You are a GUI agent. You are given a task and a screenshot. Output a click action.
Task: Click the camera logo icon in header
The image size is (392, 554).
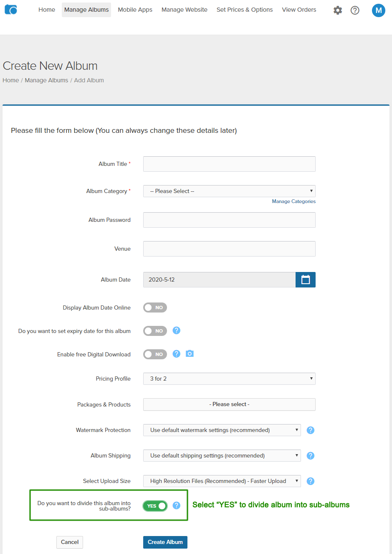[11, 10]
